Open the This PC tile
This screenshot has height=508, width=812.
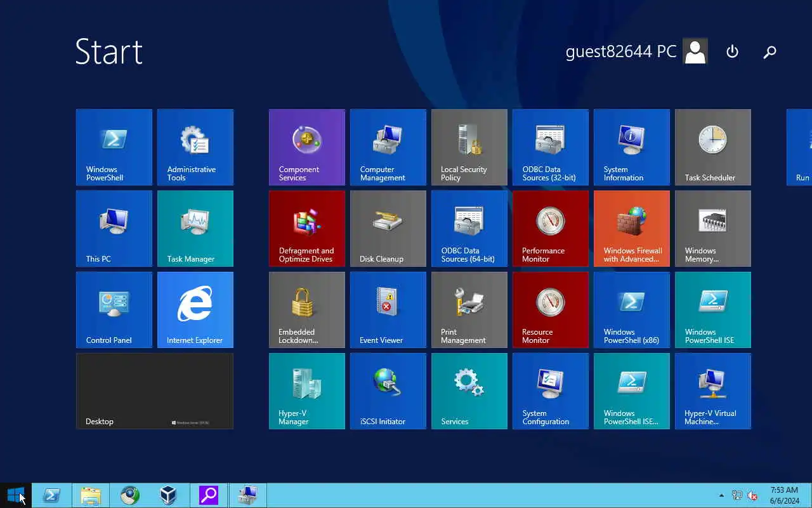114,229
